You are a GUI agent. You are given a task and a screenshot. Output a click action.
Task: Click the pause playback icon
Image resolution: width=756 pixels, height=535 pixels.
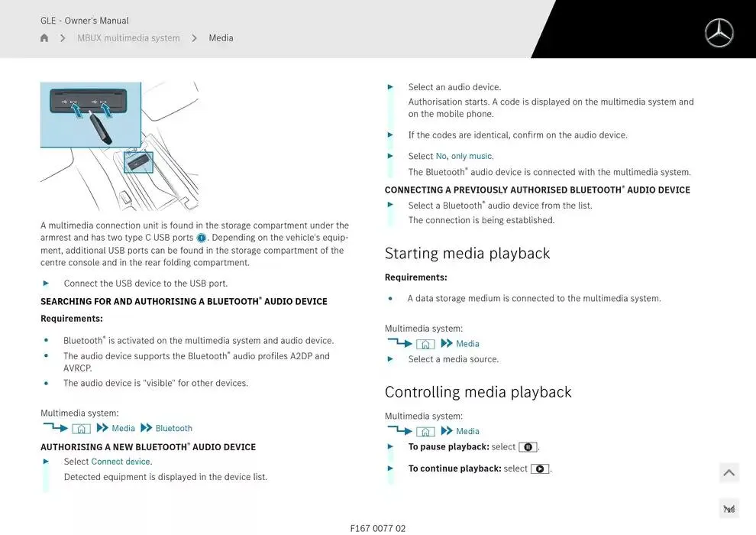pos(528,447)
